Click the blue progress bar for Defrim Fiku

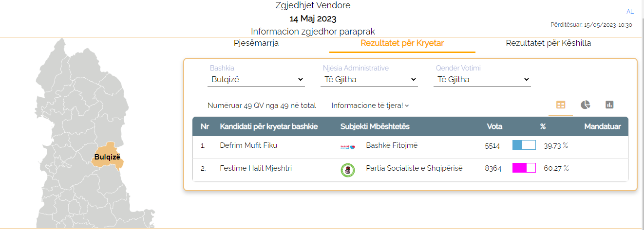coord(524,145)
